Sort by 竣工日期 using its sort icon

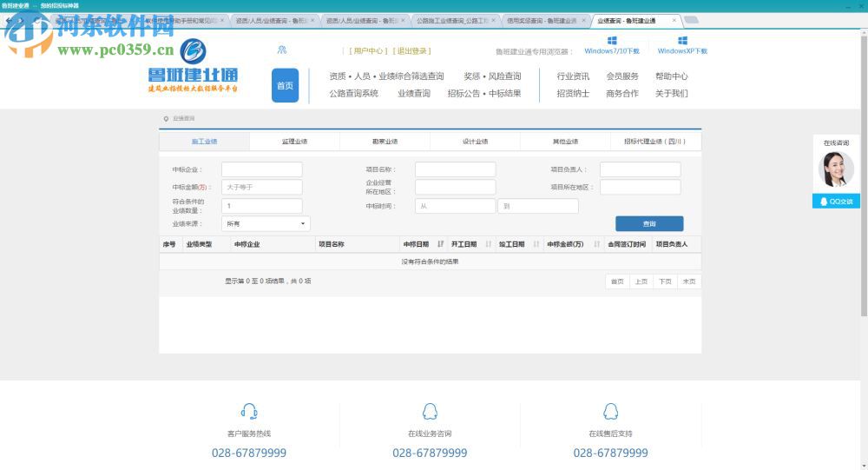tap(536, 244)
